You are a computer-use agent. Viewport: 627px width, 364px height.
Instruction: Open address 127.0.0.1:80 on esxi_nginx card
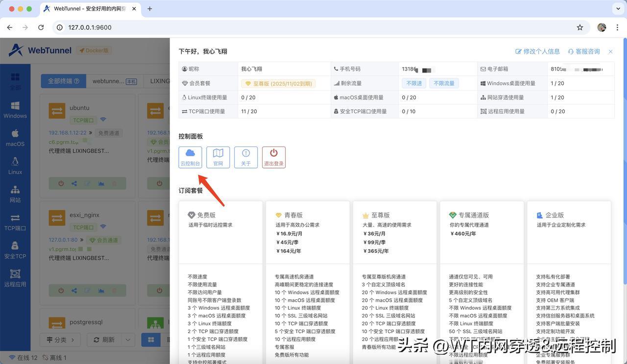(63, 240)
